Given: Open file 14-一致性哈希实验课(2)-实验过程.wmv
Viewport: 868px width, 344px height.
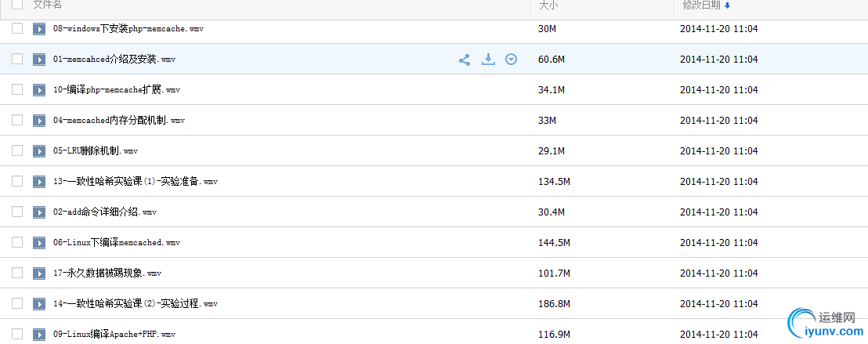Looking at the screenshot, I should tap(136, 303).
